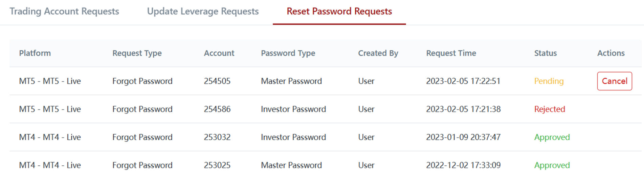Click the Status column header
The image size is (644, 178).
coord(546,53)
